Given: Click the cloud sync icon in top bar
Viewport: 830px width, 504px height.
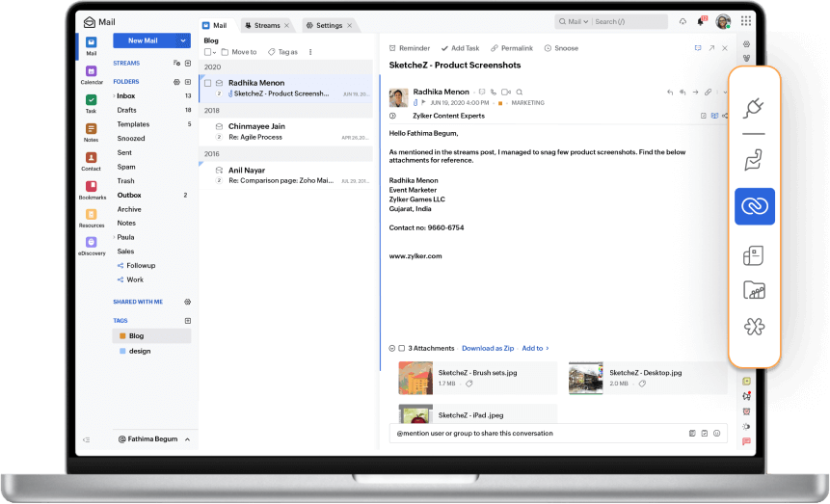Looking at the screenshot, I should click(x=683, y=22).
